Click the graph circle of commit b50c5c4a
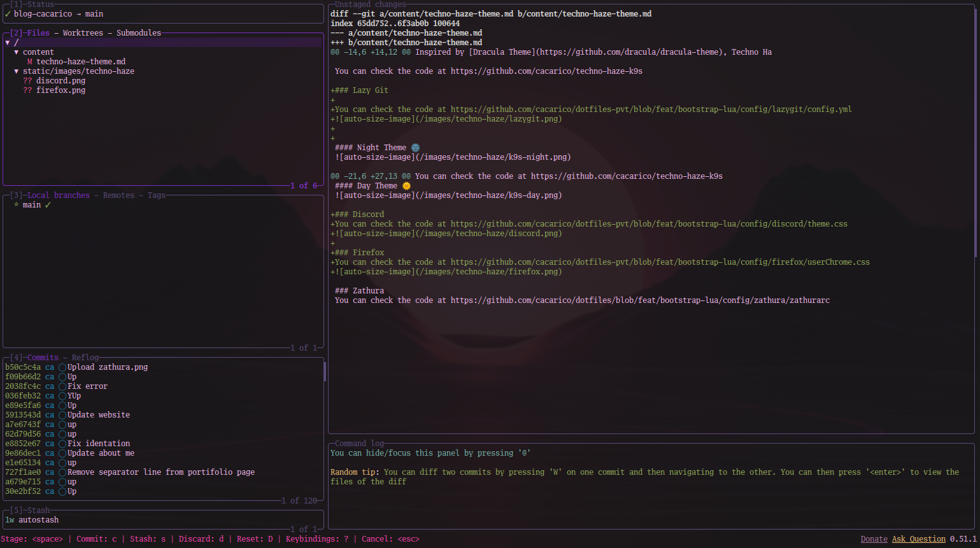The height and width of the screenshot is (548, 980). pos(62,367)
